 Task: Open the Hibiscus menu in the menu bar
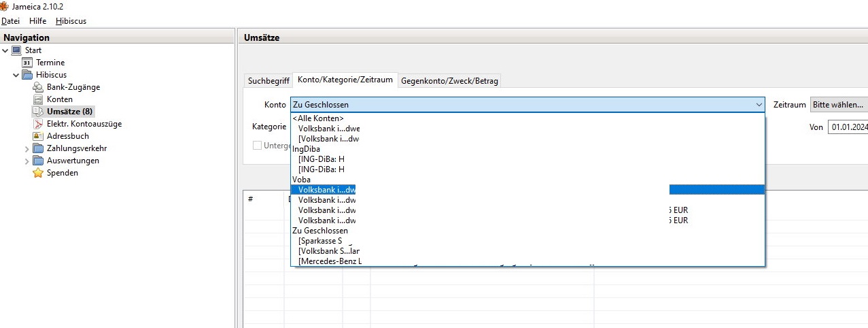coord(71,21)
